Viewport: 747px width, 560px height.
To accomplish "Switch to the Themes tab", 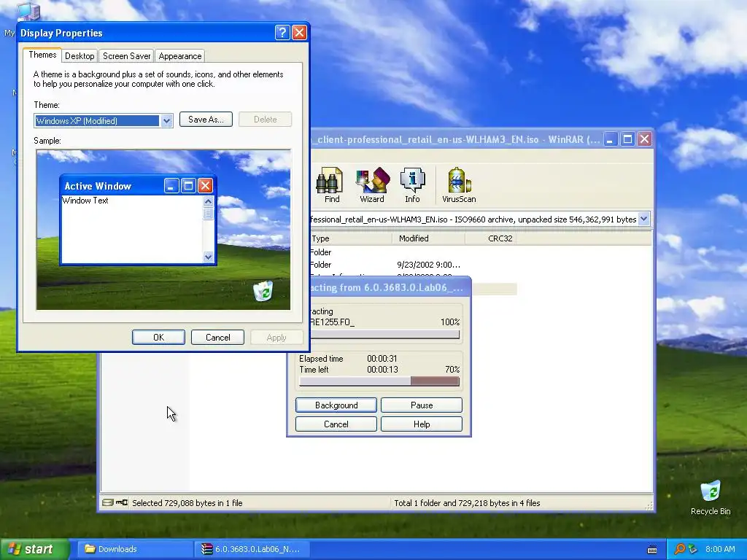I will coord(42,55).
